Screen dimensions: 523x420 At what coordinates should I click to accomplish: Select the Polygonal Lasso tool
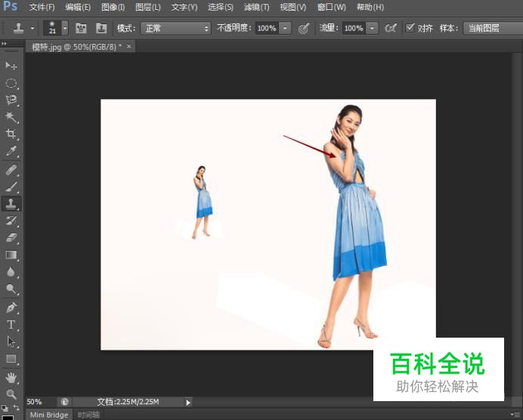[x=11, y=100]
